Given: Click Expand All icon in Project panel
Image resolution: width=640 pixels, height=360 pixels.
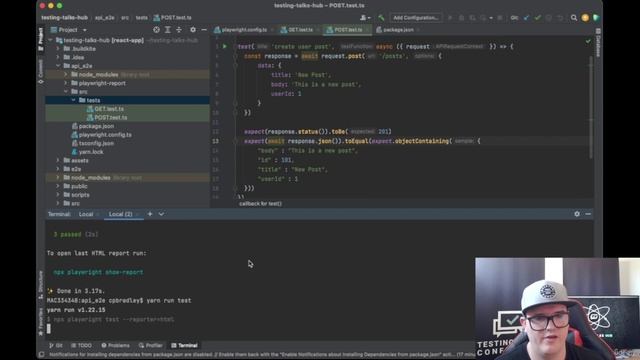Looking at the screenshot, I should (x=168, y=30).
